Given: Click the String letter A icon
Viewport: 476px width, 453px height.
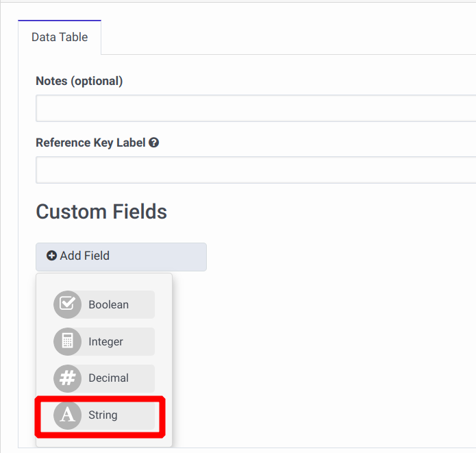Looking at the screenshot, I should [x=67, y=415].
